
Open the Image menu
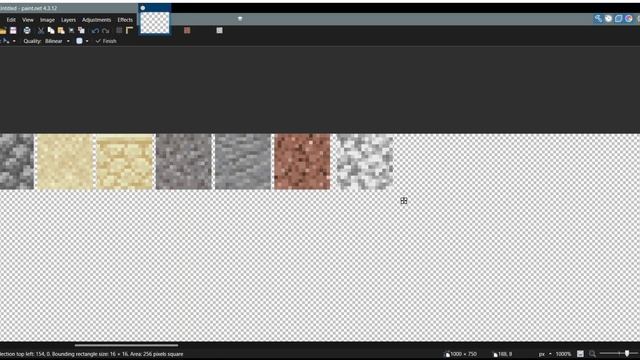coord(47,20)
